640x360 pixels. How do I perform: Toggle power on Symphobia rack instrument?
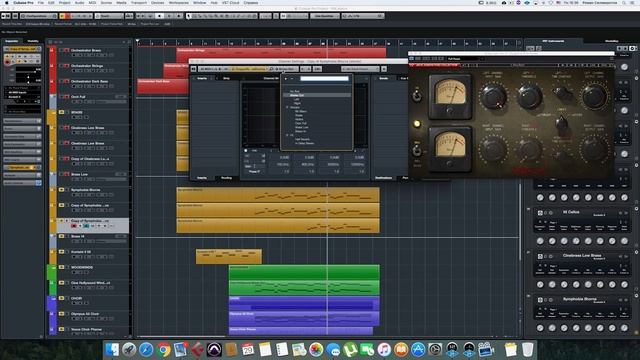click(x=540, y=300)
